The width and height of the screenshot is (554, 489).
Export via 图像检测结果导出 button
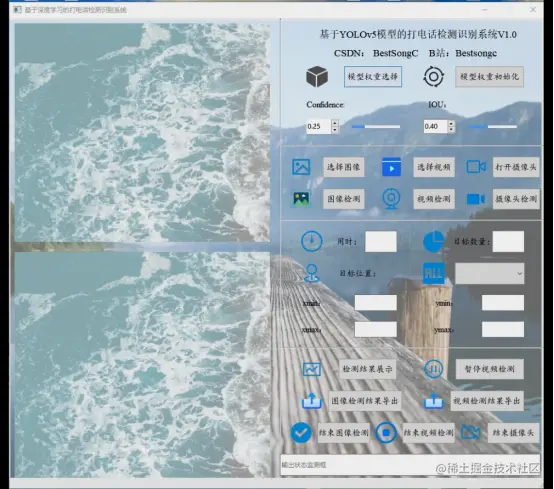pyautogui.click(x=365, y=401)
